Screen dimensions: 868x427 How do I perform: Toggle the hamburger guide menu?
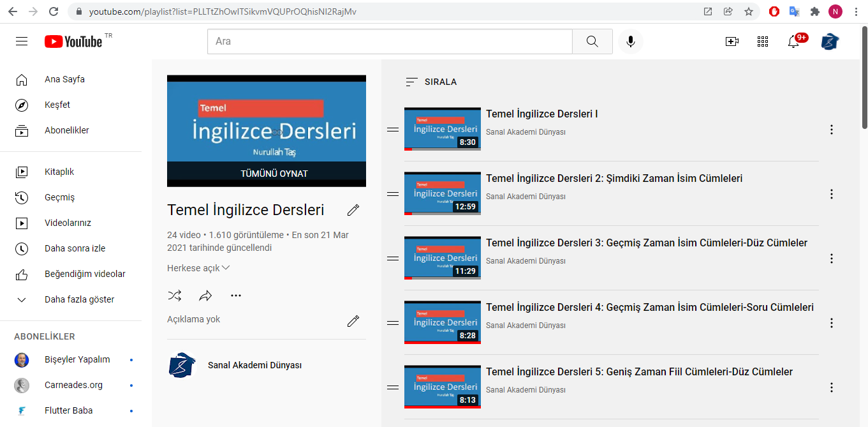(22, 41)
